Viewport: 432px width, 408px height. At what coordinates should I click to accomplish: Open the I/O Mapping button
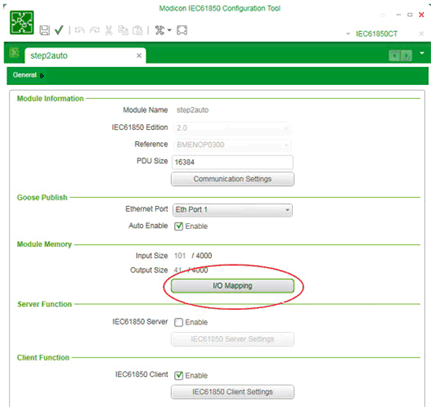pyautogui.click(x=233, y=286)
